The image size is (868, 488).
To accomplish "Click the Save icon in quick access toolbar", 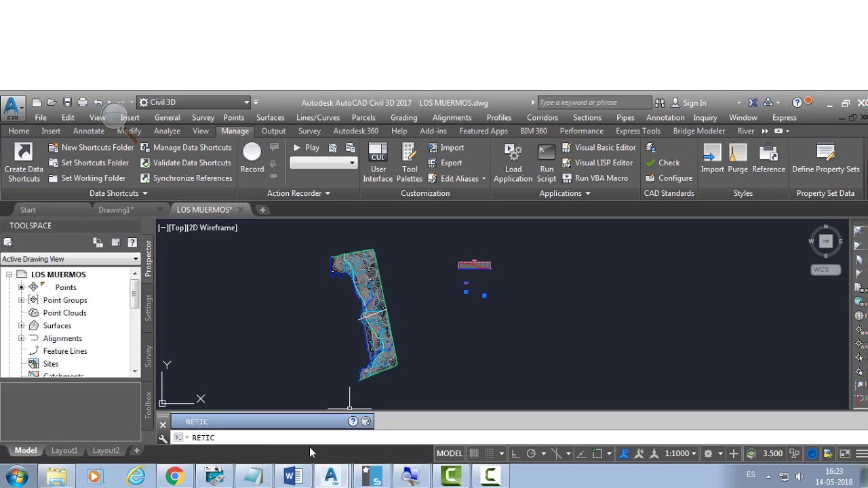I will click(x=67, y=102).
